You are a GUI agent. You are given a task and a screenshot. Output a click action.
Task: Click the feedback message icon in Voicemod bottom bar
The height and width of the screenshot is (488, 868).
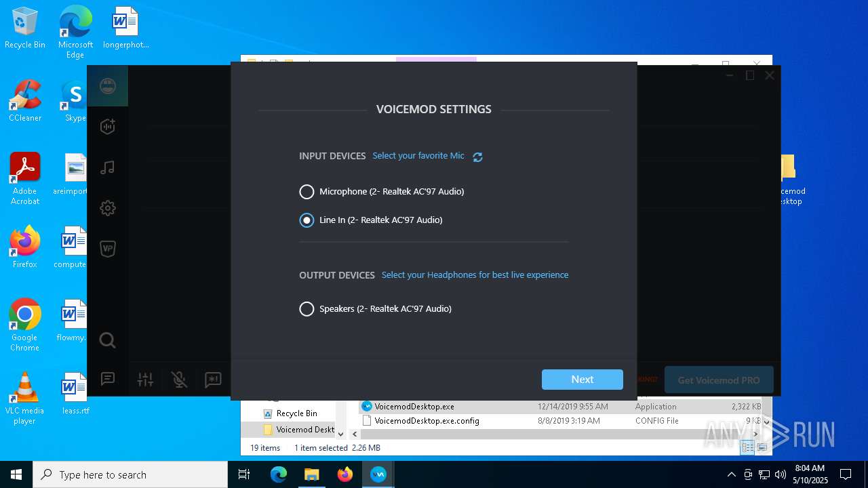[x=213, y=380]
